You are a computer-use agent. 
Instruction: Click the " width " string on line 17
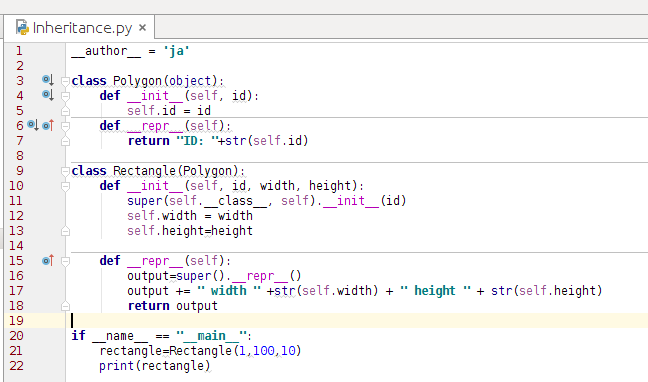pyautogui.click(x=229, y=291)
